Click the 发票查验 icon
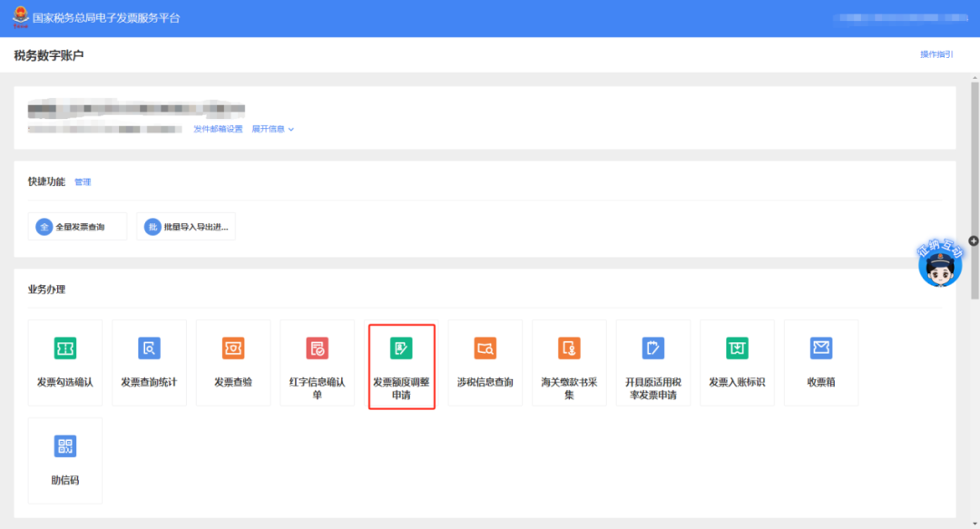This screenshot has width=980, height=529. pyautogui.click(x=233, y=348)
